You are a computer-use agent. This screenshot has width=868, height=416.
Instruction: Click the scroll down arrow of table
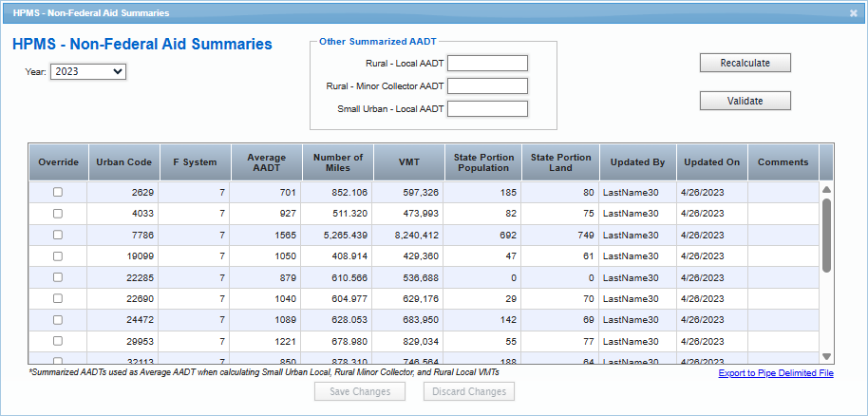coord(826,356)
